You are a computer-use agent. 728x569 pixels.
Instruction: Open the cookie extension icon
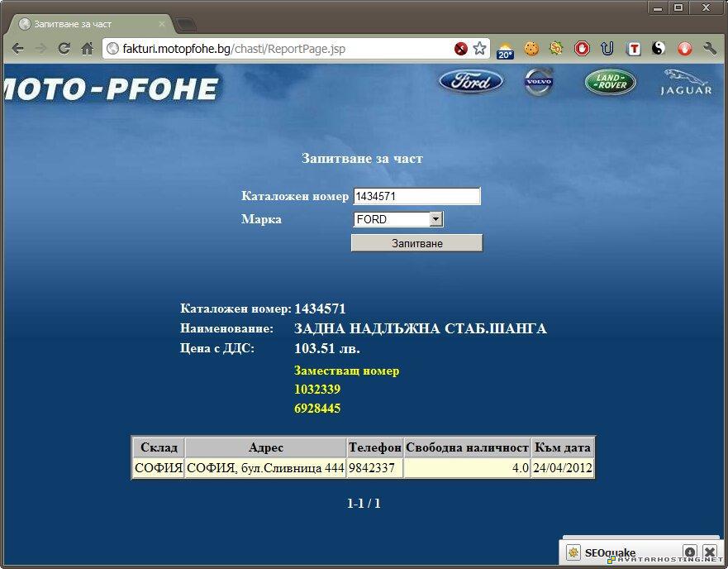coord(531,49)
